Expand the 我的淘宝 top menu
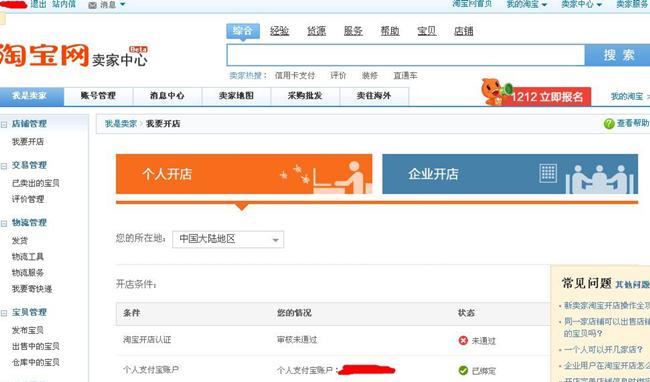 click(527, 5)
